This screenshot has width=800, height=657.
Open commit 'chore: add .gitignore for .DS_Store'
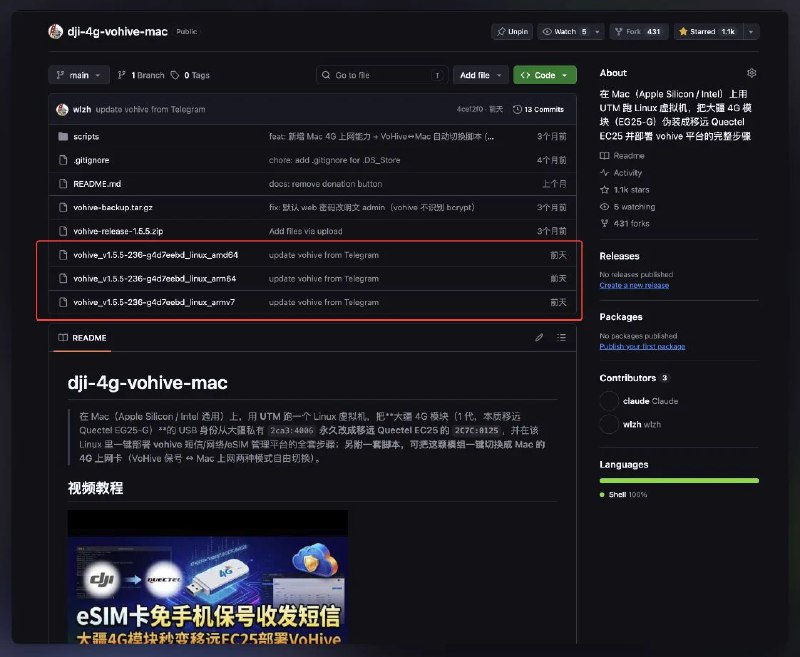pyautogui.click(x=335, y=160)
